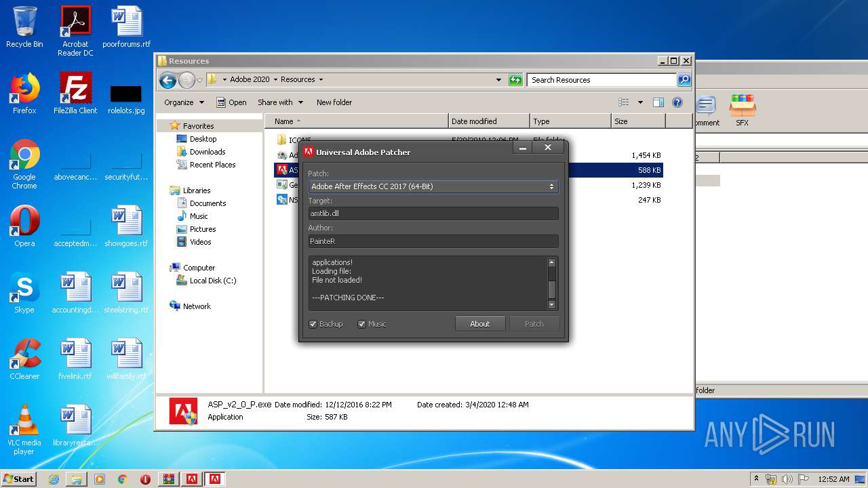This screenshot has width=868, height=488.
Task: Toggle the Music checkbox
Action: tap(362, 324)
